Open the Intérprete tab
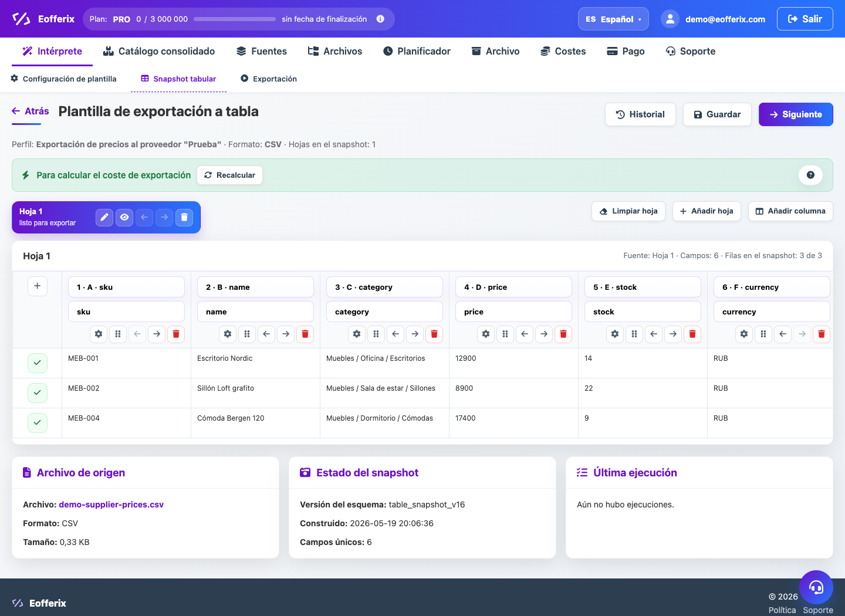Screen dimensions: 845x616 [52, 51]
